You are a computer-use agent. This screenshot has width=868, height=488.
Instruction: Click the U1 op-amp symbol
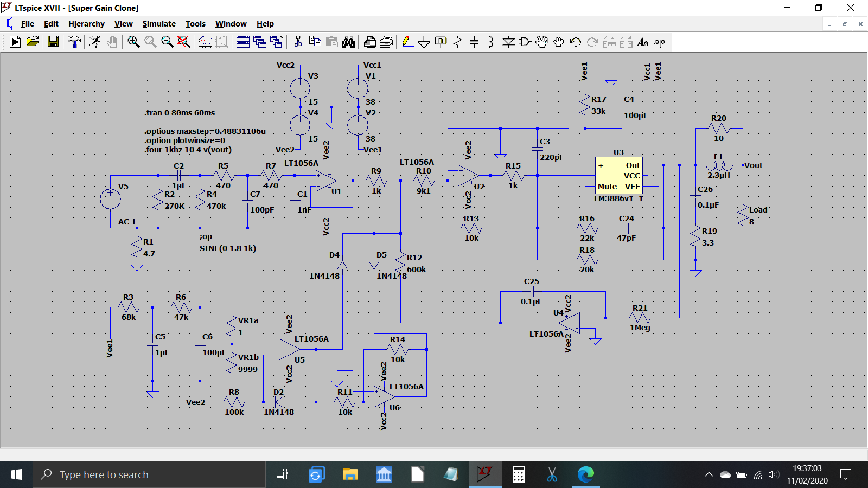tap(326, 181)
